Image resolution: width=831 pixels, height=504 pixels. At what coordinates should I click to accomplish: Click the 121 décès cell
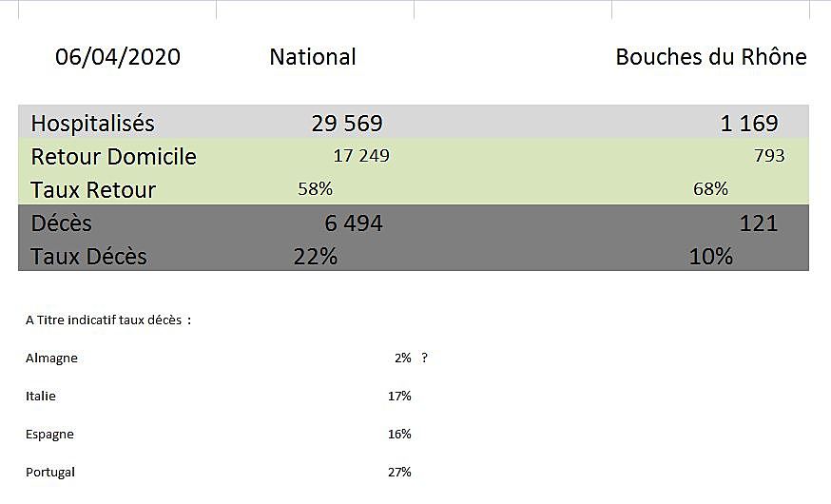pyautogui.click(x=759, y=223)
